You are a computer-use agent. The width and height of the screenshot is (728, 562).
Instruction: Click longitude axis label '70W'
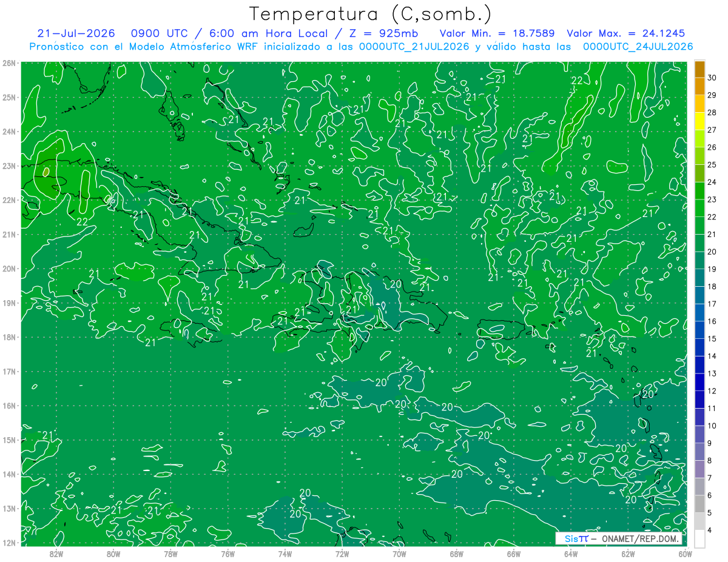399,554
